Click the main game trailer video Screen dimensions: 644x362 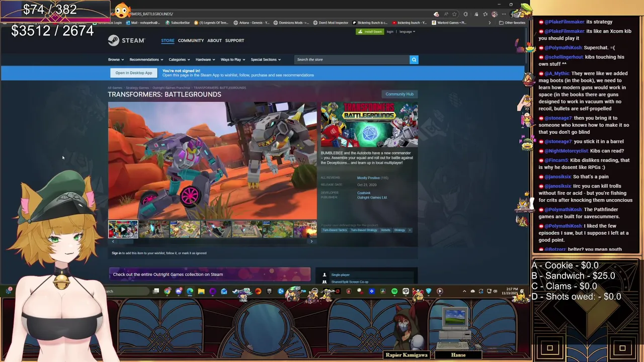pyautogui.click(x=212, y=161)
